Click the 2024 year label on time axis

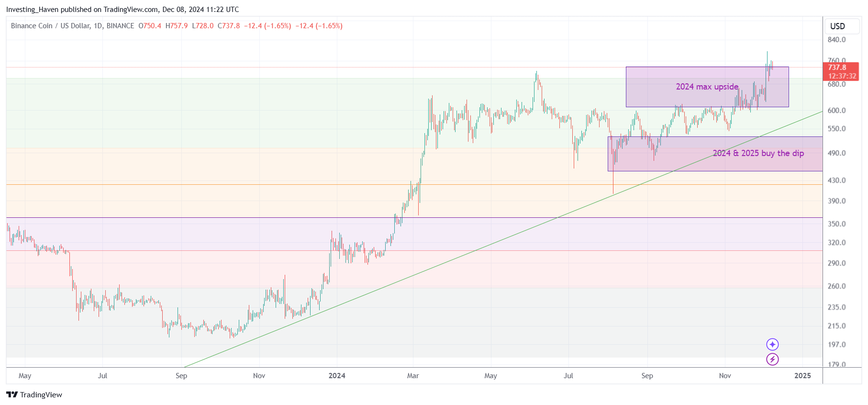(x=337, y=376)
